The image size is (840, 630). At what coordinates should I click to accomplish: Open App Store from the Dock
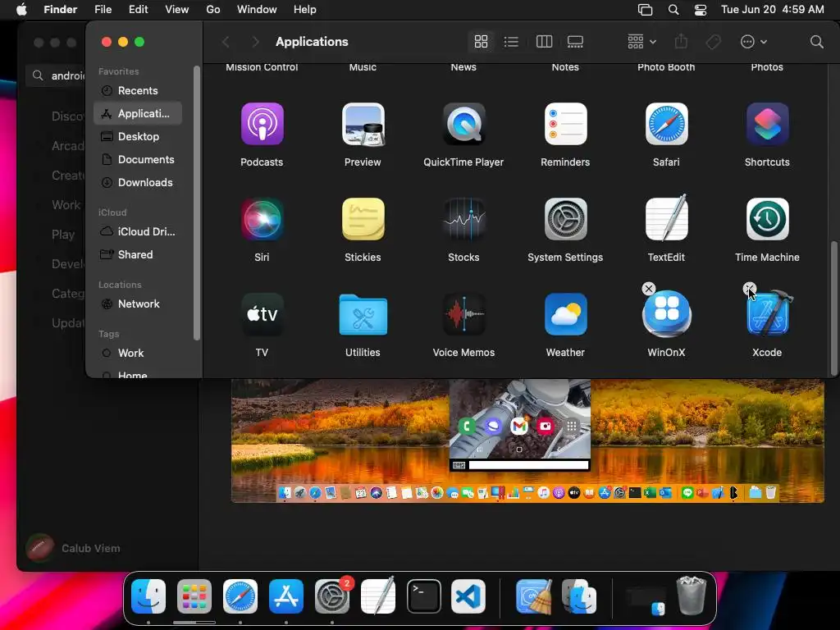[x=286, y=597]
